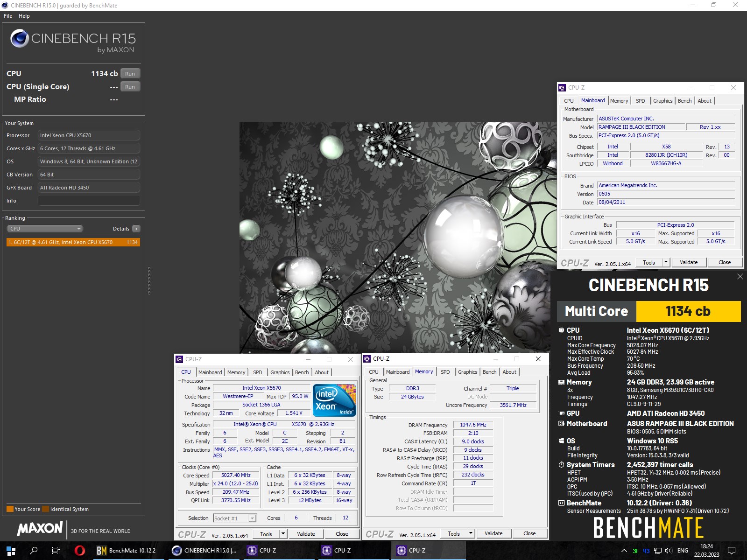Click the Core Speed value 5027.40 MHz
The image size is (747, 560).
click(236, 475)
